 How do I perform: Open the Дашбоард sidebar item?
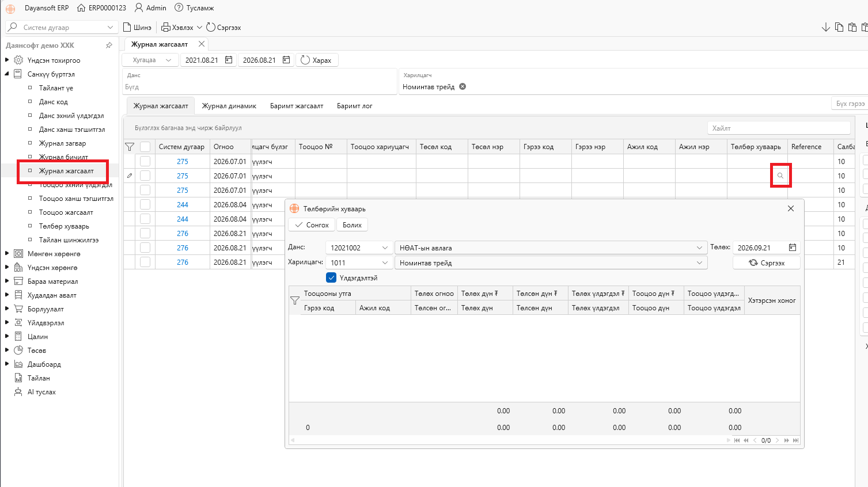44,364
